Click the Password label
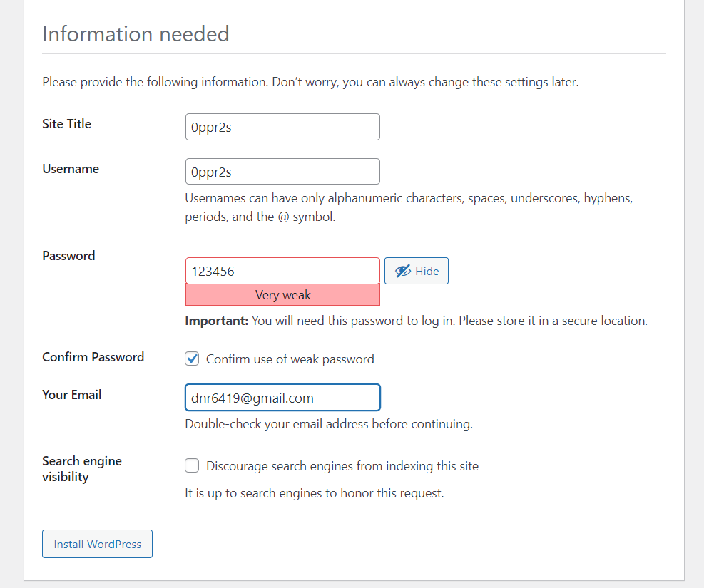Viewport: 704px width, 588px height. tap(68, 256)
